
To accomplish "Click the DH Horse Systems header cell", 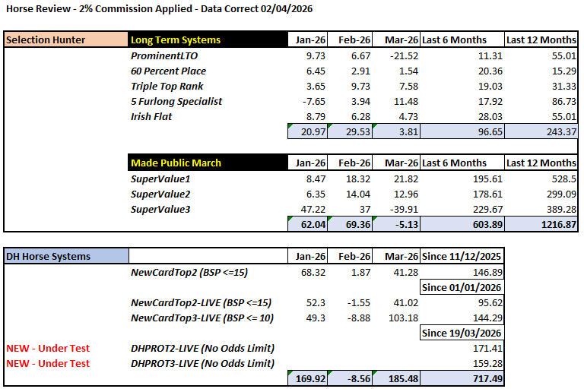I will tap(48, 256).
